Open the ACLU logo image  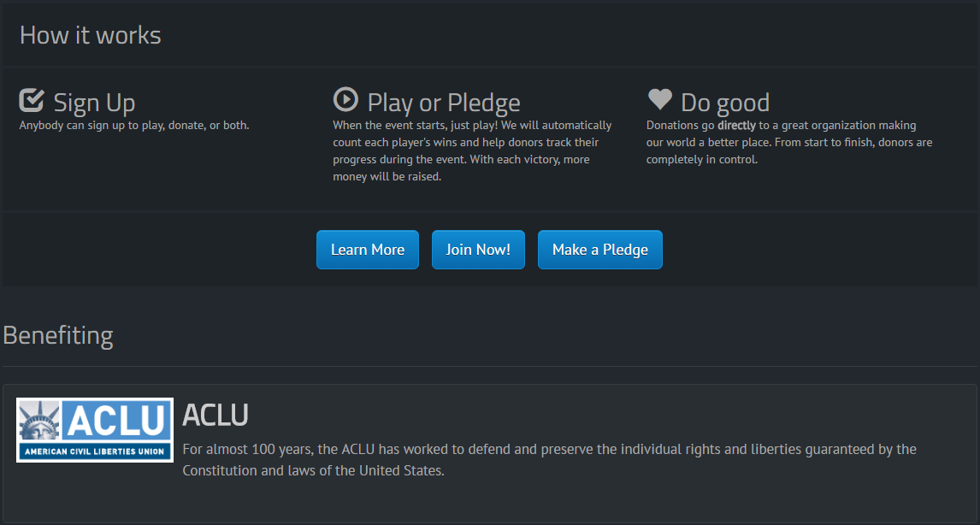(x=94, y=429)
